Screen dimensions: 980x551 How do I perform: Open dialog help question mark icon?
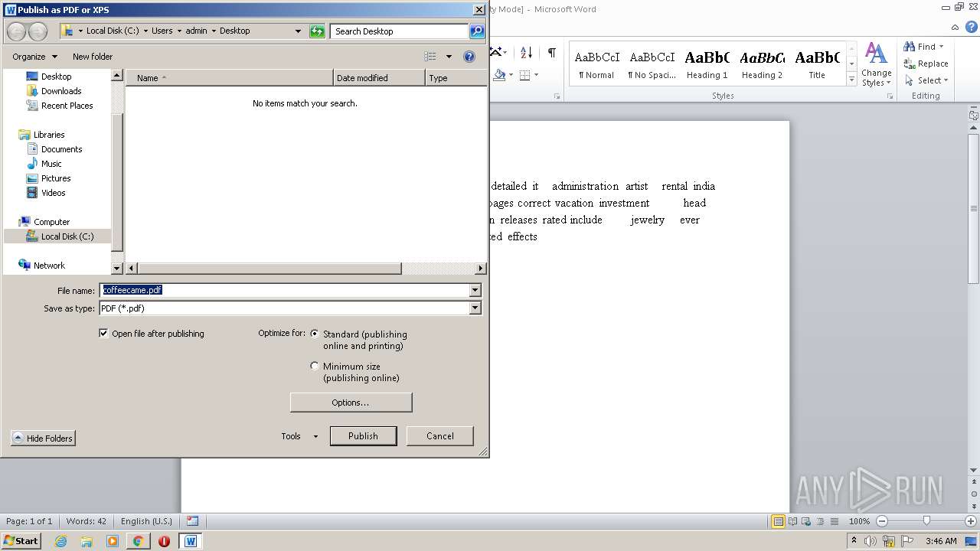point(469,57)
